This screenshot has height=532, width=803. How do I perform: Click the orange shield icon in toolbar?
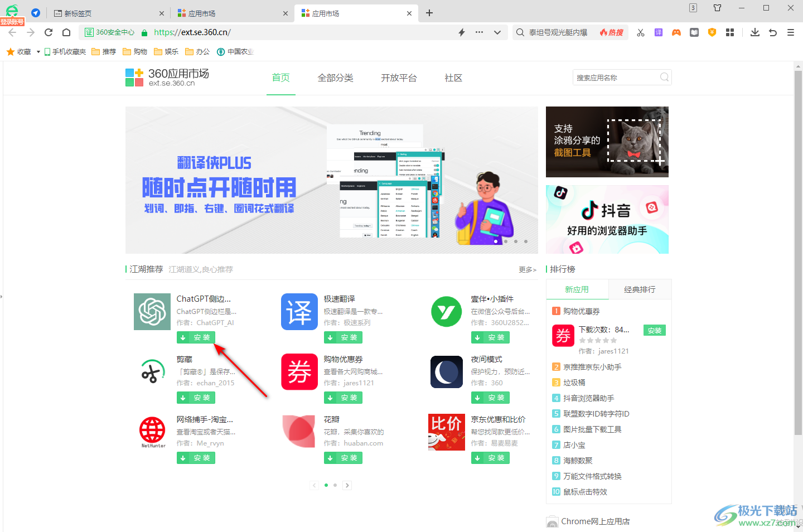pyautogui.click(x=712, y=32)
